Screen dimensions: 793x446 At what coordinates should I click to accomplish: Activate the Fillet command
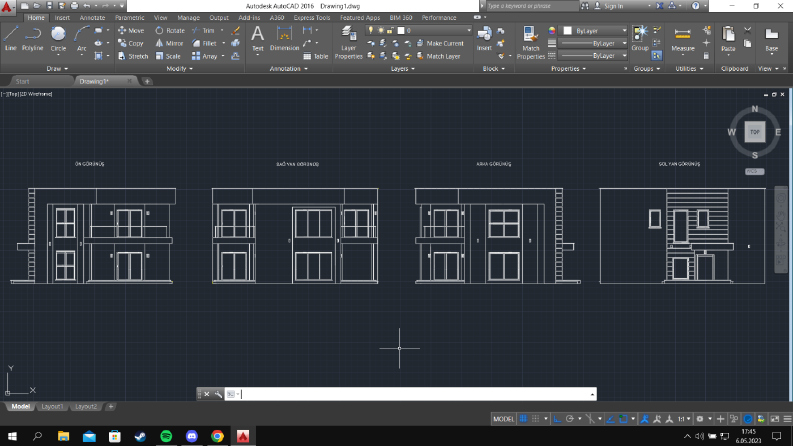point(205,43)
